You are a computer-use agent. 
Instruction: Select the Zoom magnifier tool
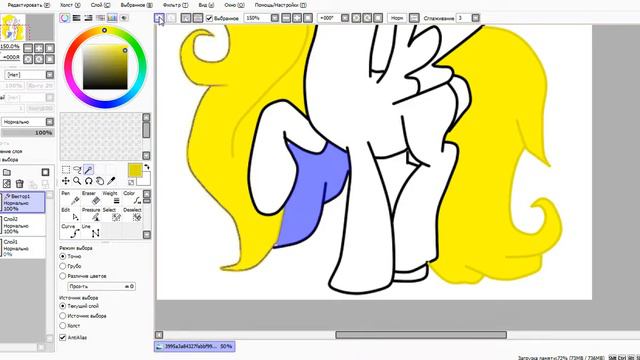tap(77, 181)
